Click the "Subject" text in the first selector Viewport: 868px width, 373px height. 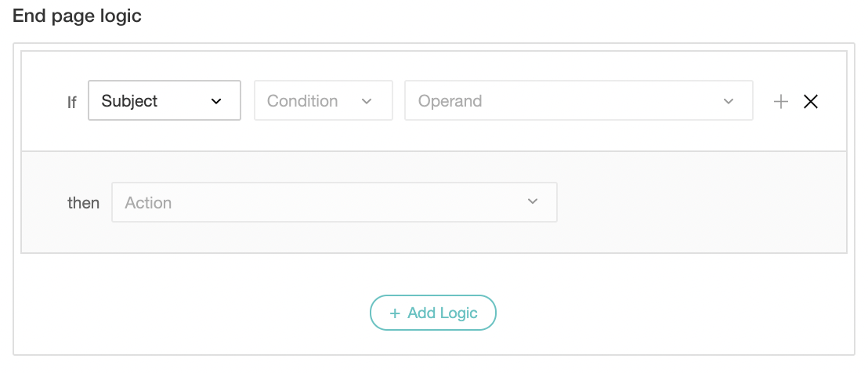pos(129,101)
